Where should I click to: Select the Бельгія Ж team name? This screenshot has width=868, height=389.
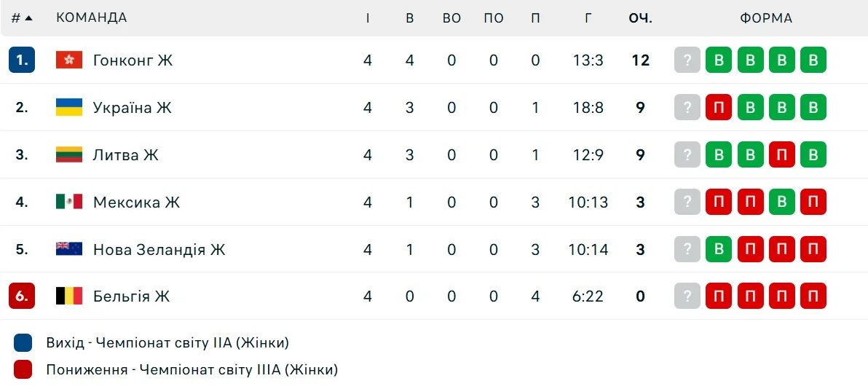(131, 296)
